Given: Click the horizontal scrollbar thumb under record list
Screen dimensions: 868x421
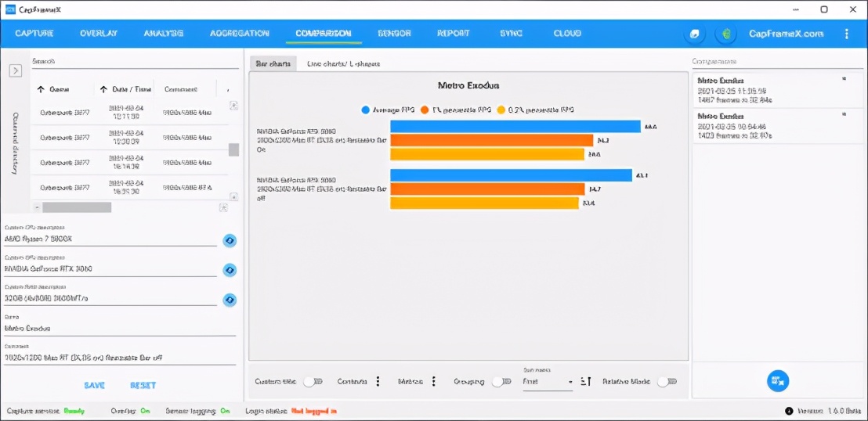Looking at the screenshot, I should coord(77,207).
